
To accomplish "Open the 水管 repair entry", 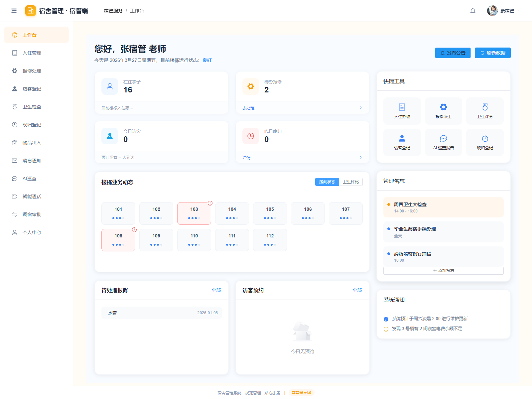I will click(x=162, y=313).
